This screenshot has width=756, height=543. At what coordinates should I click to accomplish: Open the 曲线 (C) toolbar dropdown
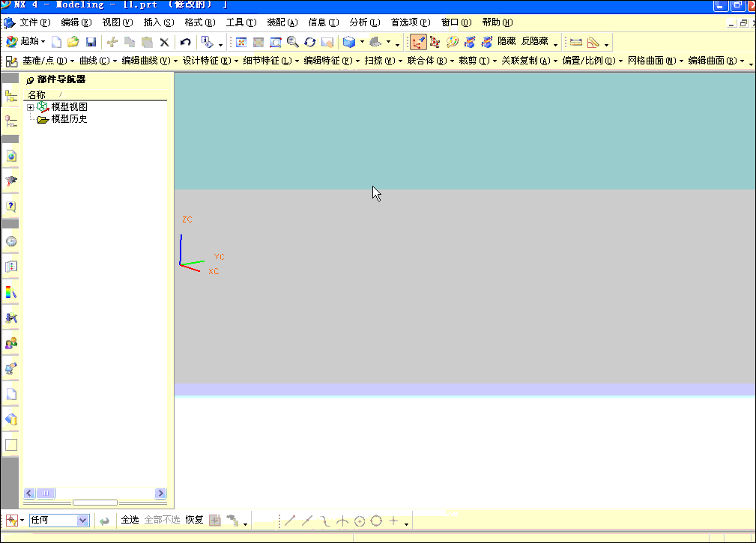[x=98, y=61]
